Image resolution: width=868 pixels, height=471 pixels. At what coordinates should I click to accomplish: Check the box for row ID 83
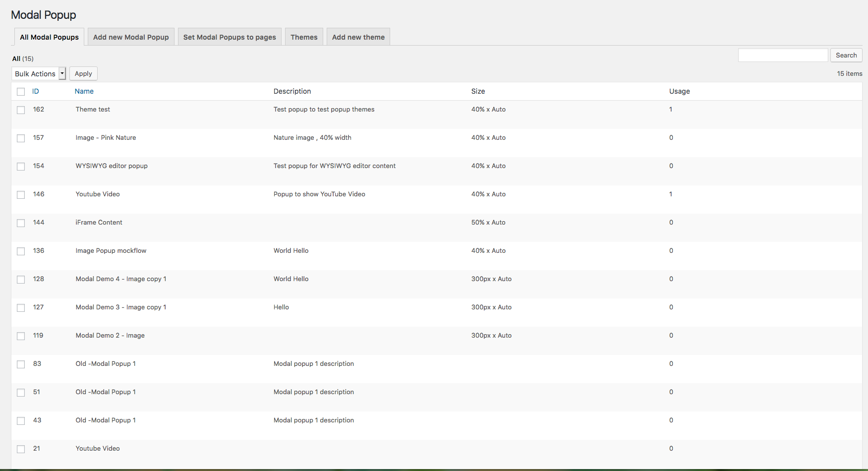tap(21, 364)
